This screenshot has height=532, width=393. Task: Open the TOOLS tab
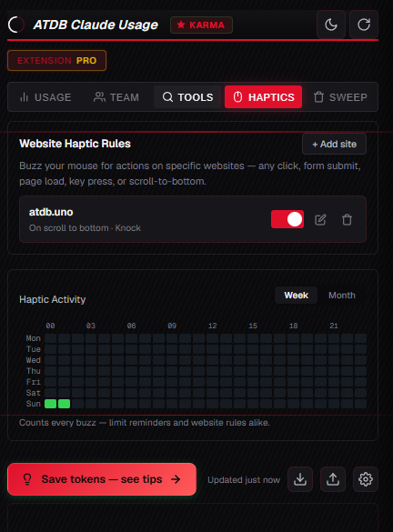[x=187, y=97]
